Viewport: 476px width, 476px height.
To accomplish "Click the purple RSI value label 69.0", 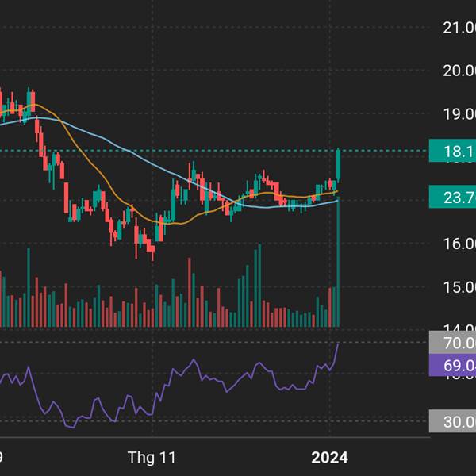I will coord(452,365).
